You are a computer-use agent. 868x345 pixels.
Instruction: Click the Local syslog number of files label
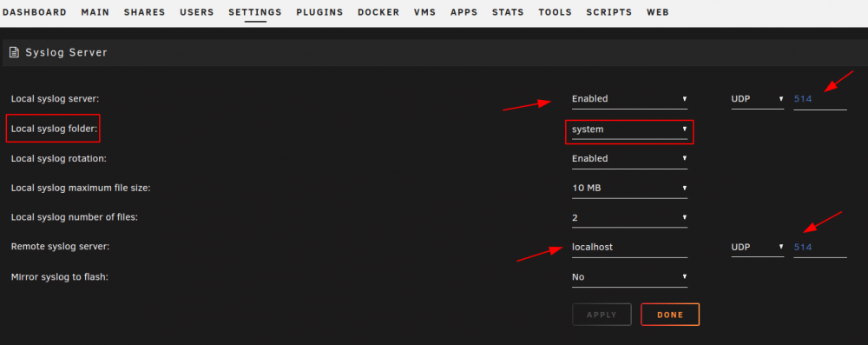tap(74, 217)
